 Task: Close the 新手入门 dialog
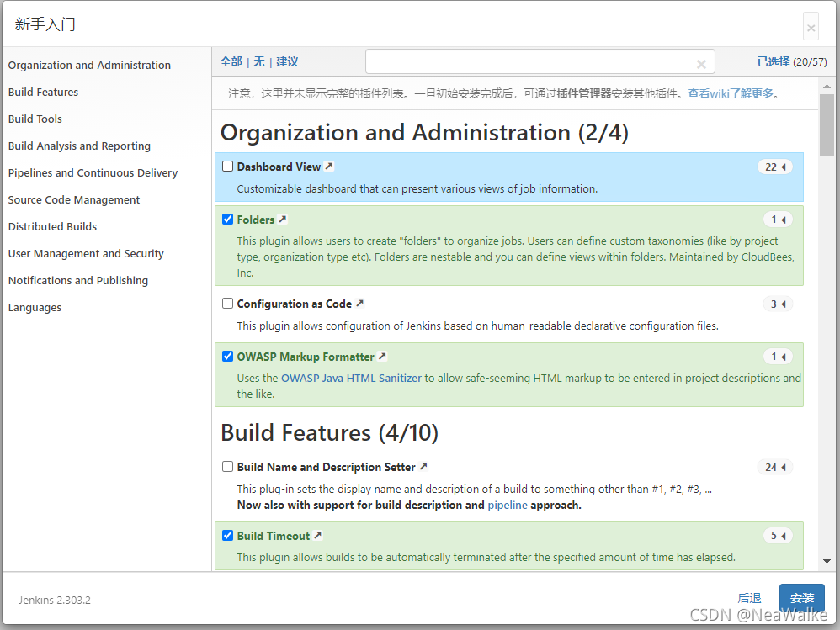[x=811, y=27]
